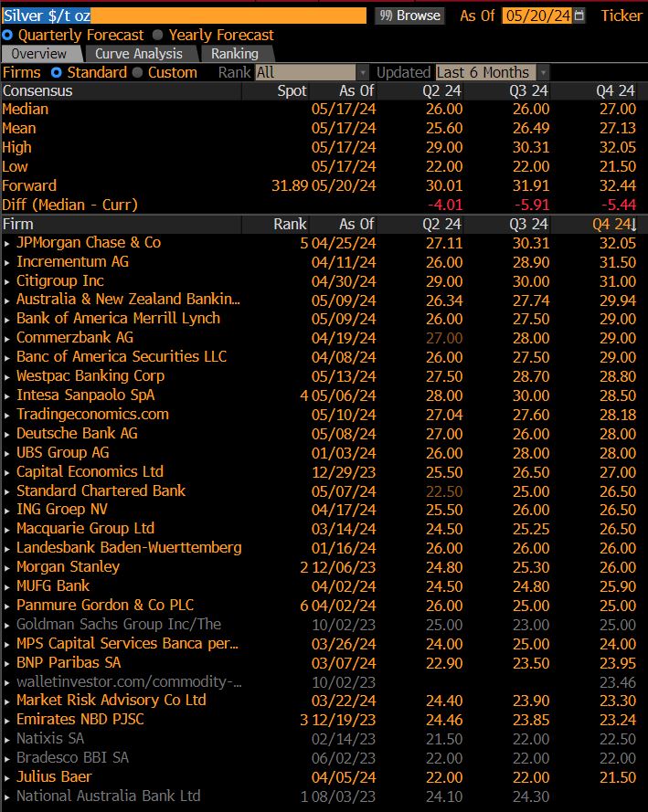
Task: Click the Silver $/t oz ticker field
Action: [184, 16]
